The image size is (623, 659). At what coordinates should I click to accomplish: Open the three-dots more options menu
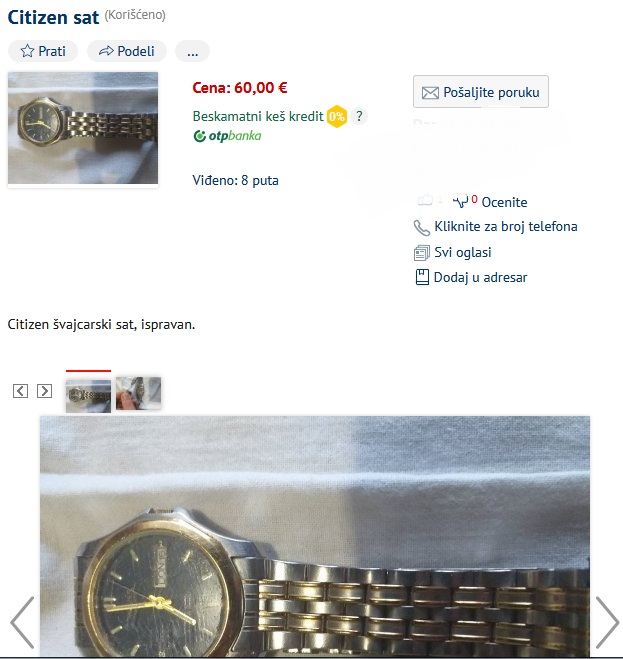coord(193,51)
